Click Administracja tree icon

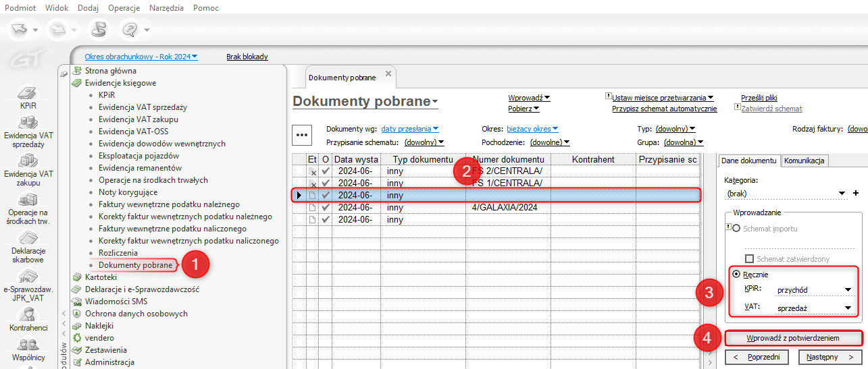pyautogui.click(x=77, y=362)
